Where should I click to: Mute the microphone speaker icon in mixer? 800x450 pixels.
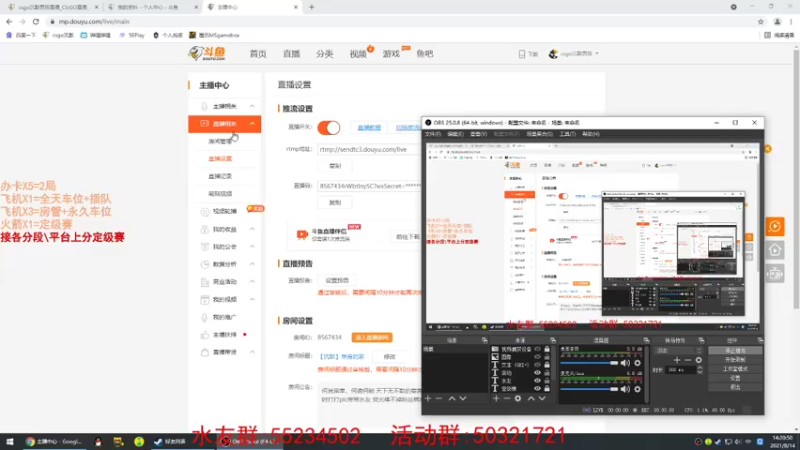[626, 389]
